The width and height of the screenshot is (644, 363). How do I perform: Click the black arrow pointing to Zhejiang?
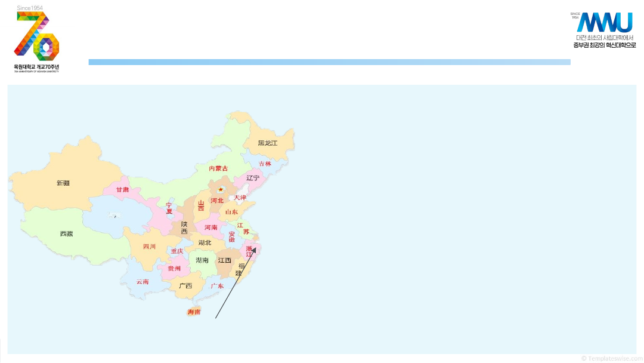click(x=236, y=283)
